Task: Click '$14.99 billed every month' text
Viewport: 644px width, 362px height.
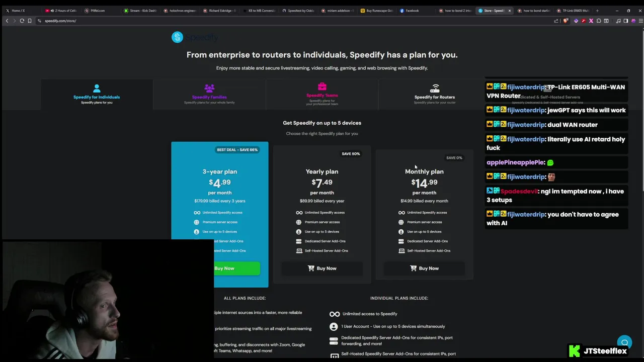Action: click(x=424, y=201)
